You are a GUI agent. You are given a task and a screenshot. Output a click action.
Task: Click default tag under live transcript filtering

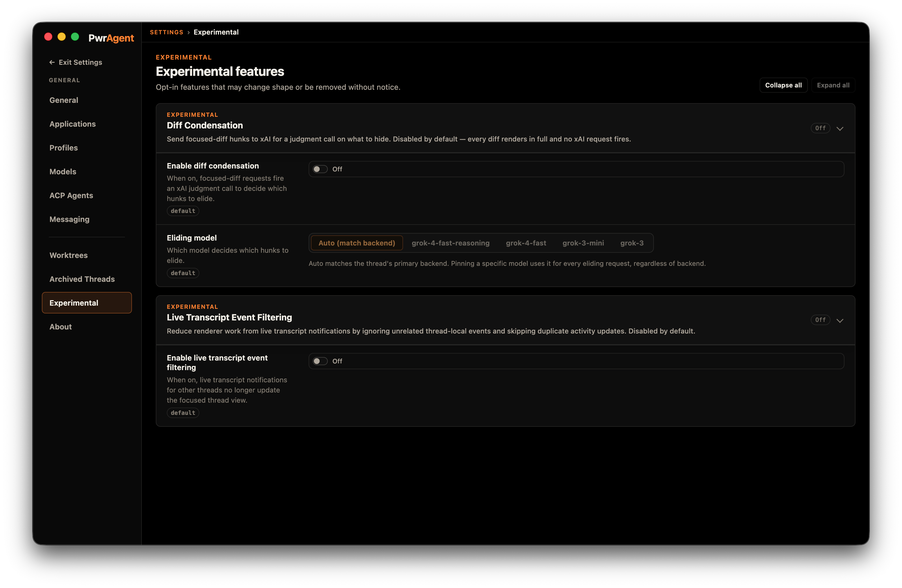coord(183,413)
